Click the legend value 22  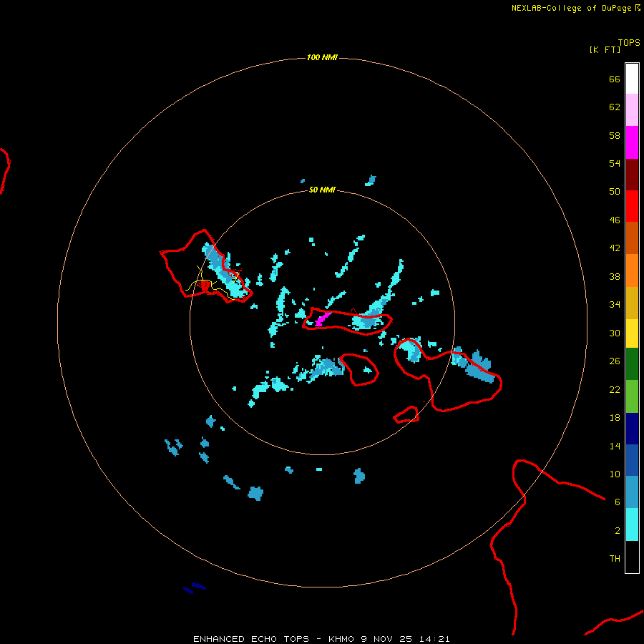pyautogui.click(x=615, y=390)
